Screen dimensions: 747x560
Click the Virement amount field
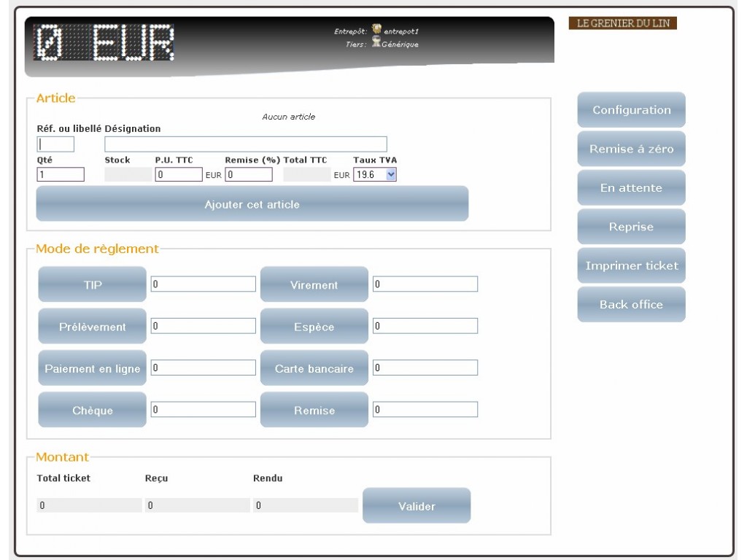click(x=425, y=284)
